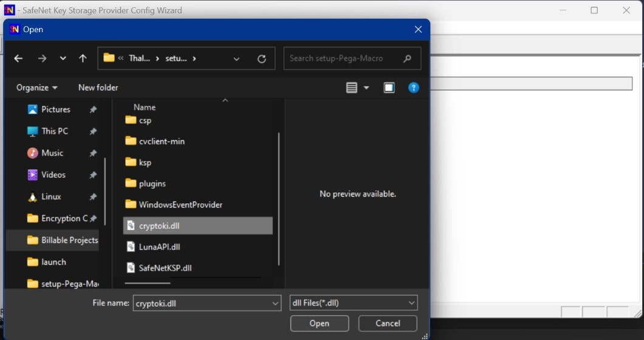This screenshot has width=644, height=340.
Task: Go up one folder level
Action: point(83,58)
